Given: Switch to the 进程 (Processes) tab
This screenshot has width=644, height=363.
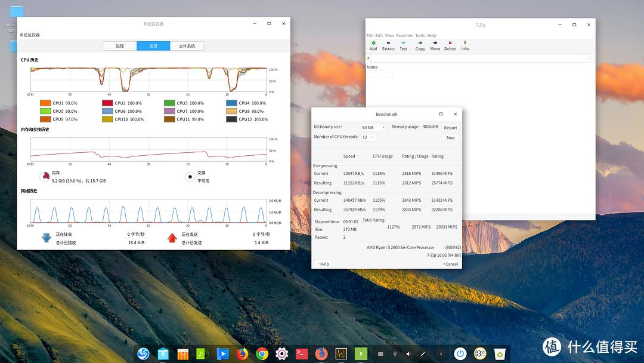Looking at the screenshot, I should [119, 45].
